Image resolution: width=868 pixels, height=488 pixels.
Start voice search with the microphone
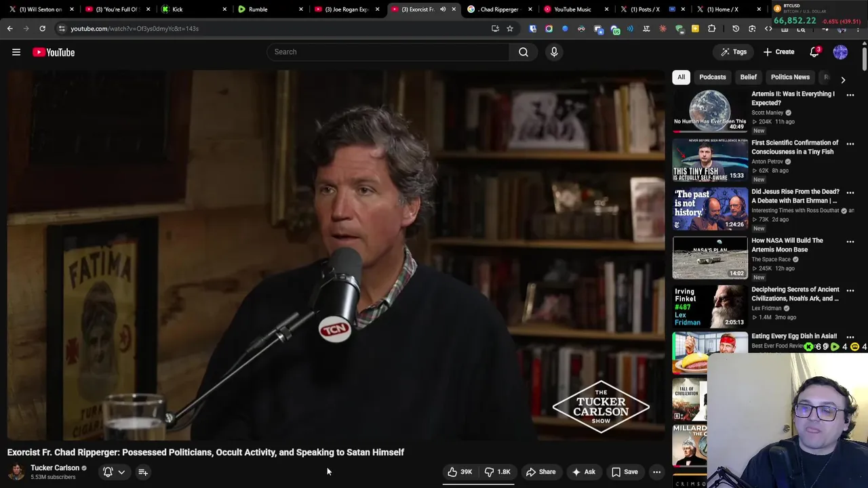(x=554, y=52)
